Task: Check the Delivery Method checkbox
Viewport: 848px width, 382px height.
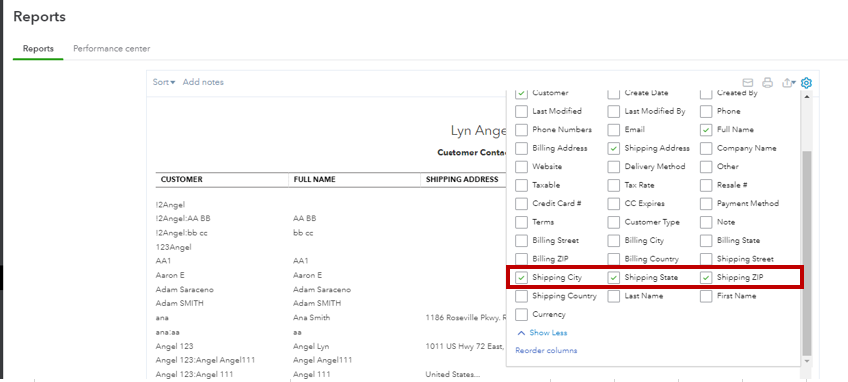Action: click(613, 167)
